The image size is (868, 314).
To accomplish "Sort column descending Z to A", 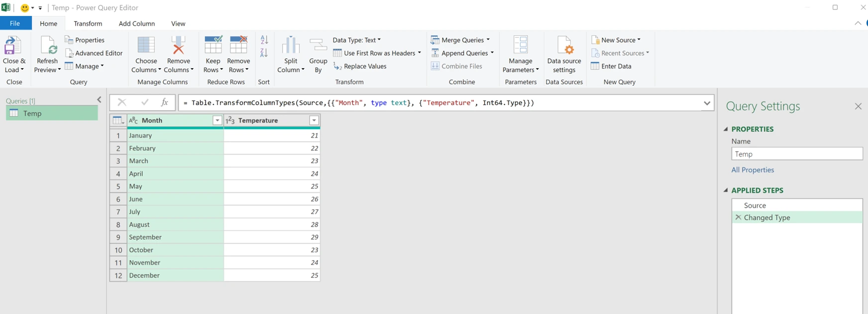I will click(x=264, y=53).
